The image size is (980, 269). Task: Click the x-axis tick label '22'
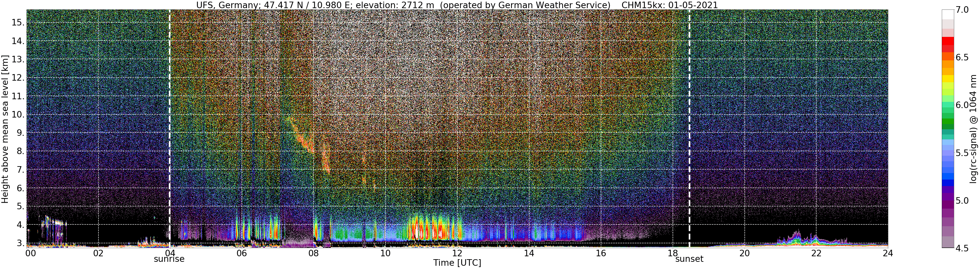click(816, 253)
